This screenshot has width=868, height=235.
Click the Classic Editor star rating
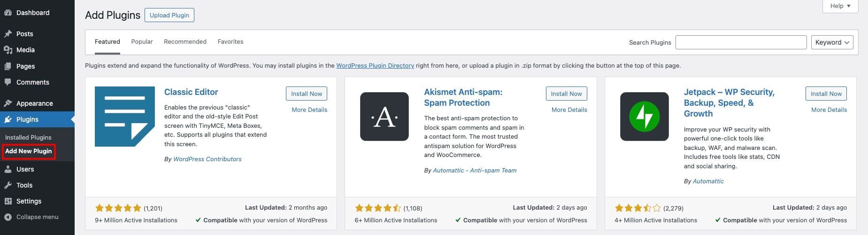(118, 208)
